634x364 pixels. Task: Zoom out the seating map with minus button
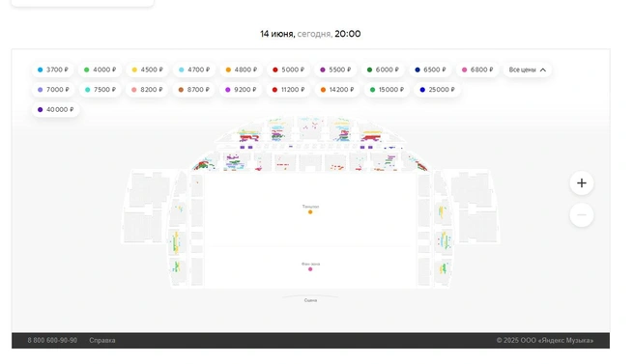click(x=582, y=215)
